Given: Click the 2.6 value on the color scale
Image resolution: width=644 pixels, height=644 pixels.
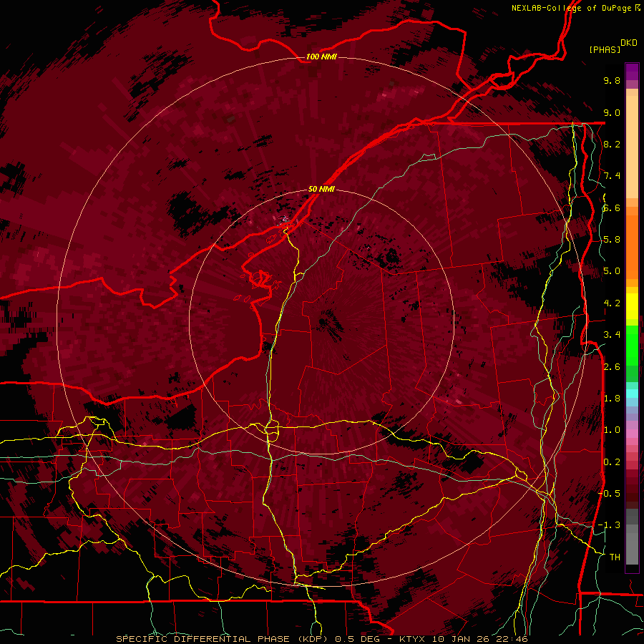Looking at the screenshot, I should point(612,366).
